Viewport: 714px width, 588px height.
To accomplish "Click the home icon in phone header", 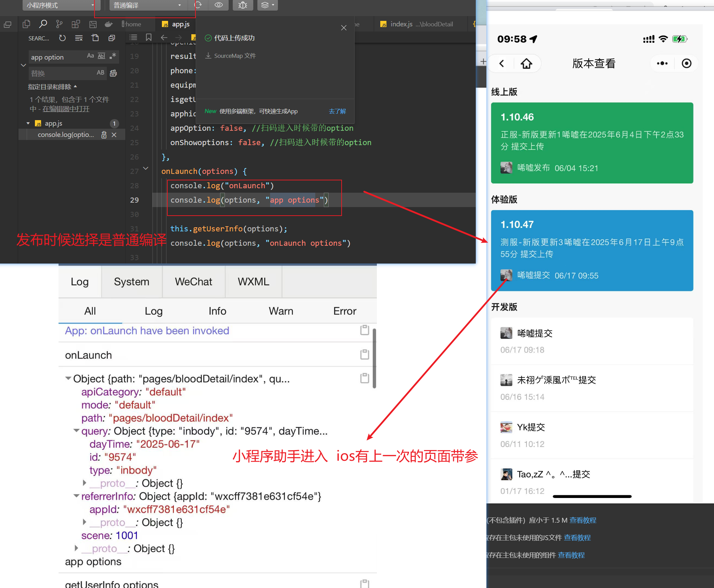I will [x=526, y=64].
